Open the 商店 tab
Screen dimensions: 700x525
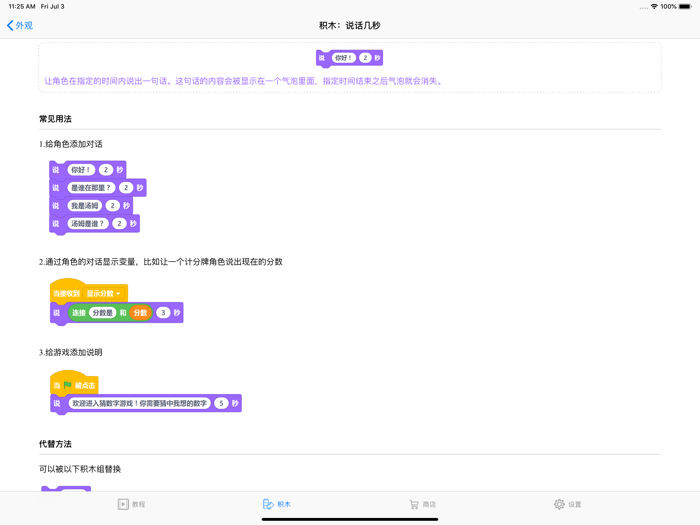[x=422, y=504]
